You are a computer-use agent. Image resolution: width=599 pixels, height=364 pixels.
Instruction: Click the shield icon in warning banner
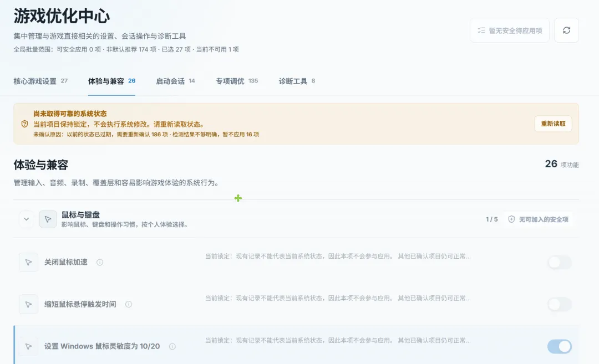click(x=24, y=124)
